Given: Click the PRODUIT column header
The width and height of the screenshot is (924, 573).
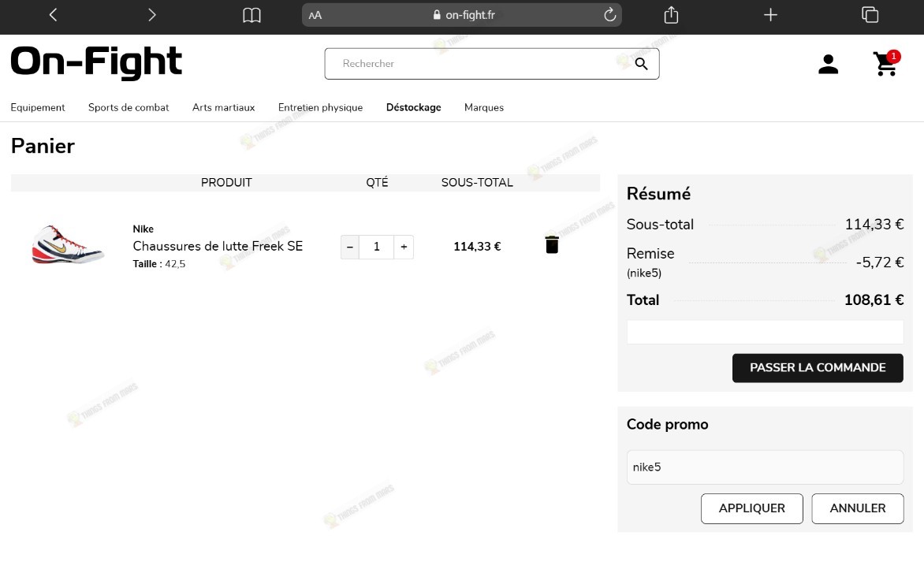Looking at the screenshot, I should click(x=226, y=183).
